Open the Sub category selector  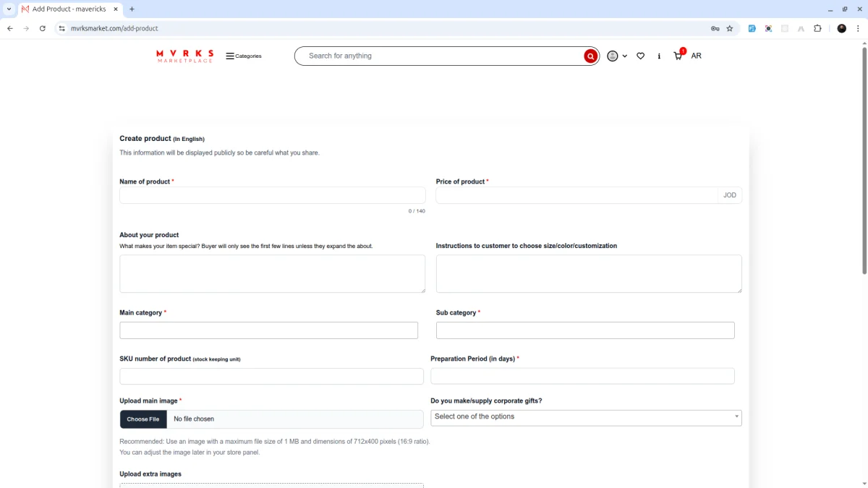[585, 330]
